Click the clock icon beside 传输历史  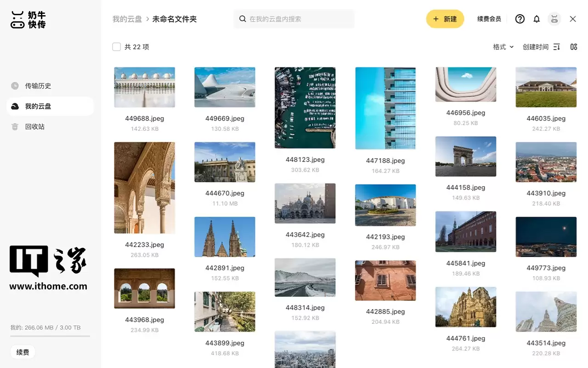(15, 86)
